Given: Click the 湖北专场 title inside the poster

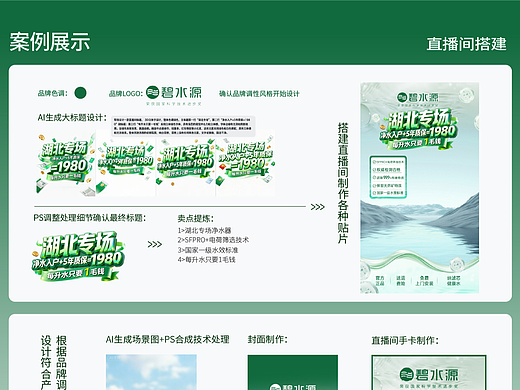Looking at the screenshot, I should click(x=419, y=130).
